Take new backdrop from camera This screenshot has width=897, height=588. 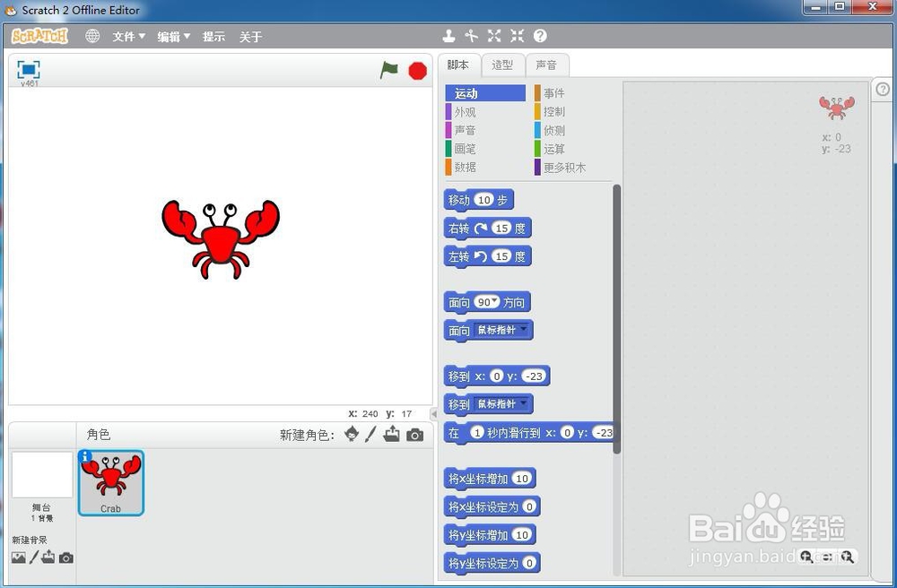[66, 558]
